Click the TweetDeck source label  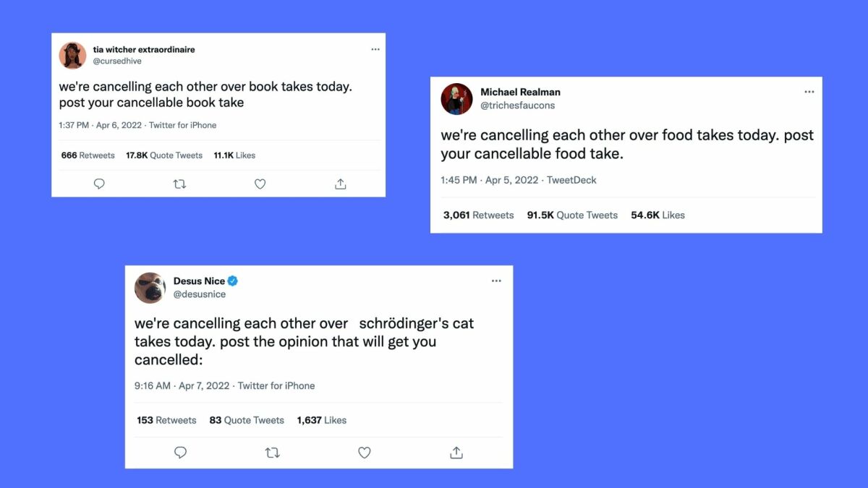(x=571, y=180)
